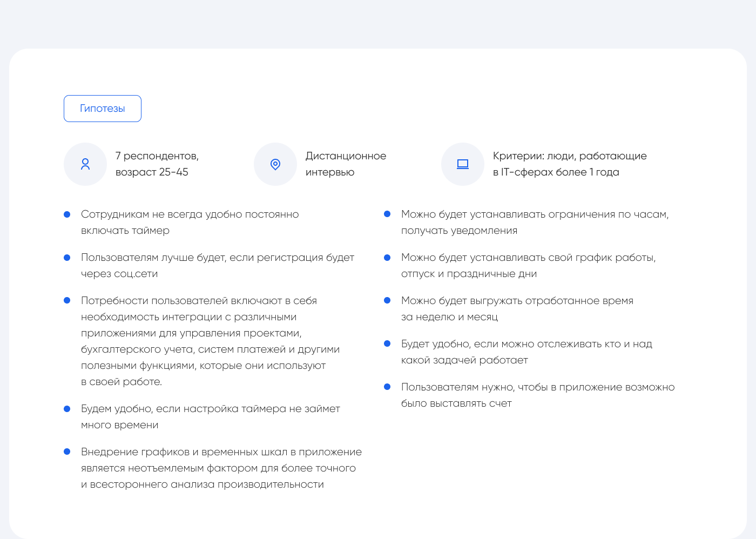756x539 pixels.
Task: Click the 'включать таймер' hypothesis line
Action: click(125, 231)
